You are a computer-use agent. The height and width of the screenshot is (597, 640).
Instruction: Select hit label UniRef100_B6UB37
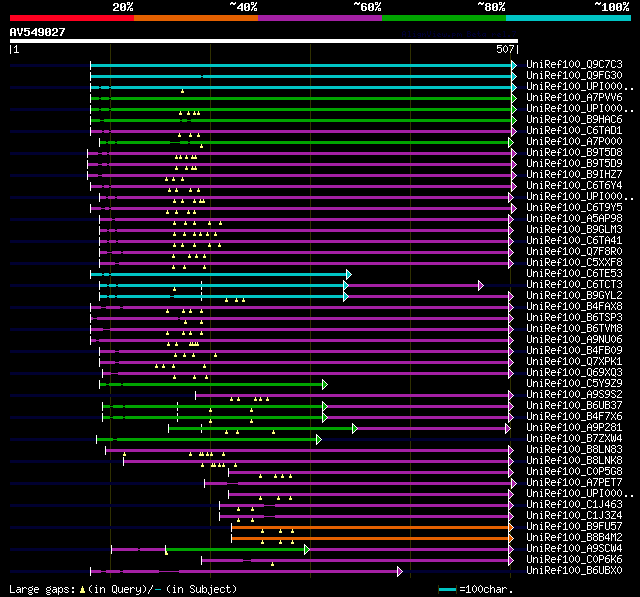tap(574, 406)
